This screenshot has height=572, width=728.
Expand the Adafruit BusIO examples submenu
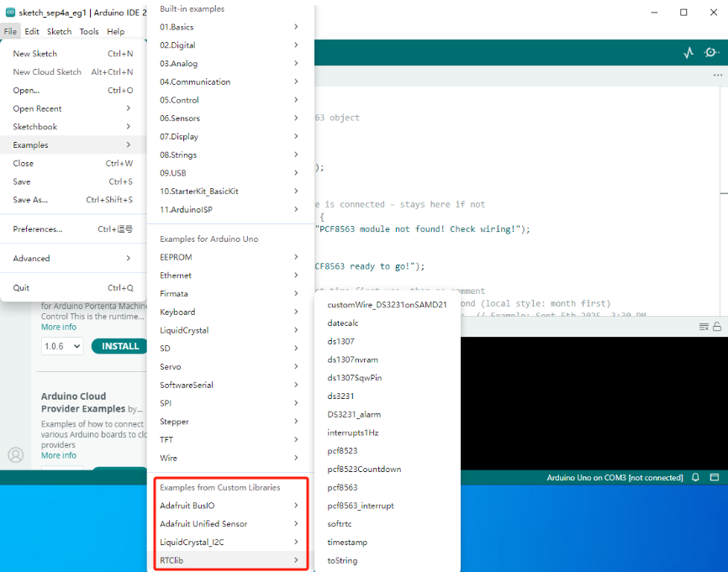pyautogui.click(x=227, y=506)
